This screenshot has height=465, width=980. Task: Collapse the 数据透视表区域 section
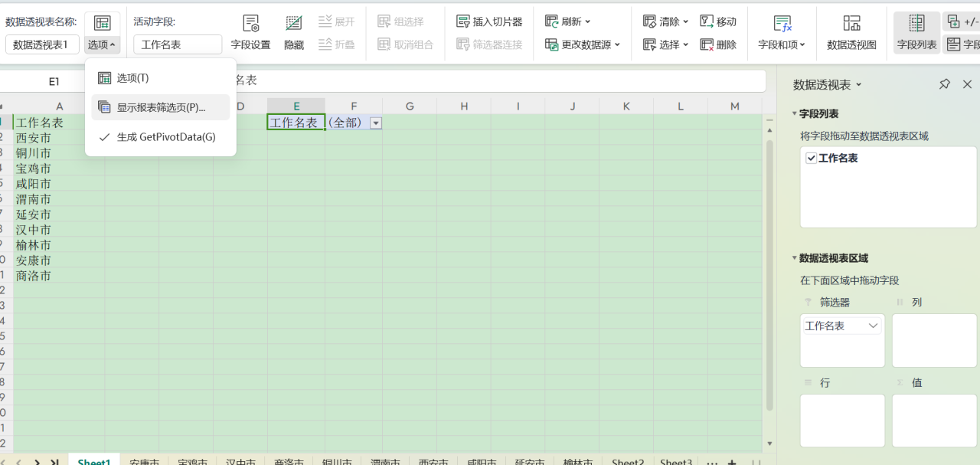(x=795, y=258)
